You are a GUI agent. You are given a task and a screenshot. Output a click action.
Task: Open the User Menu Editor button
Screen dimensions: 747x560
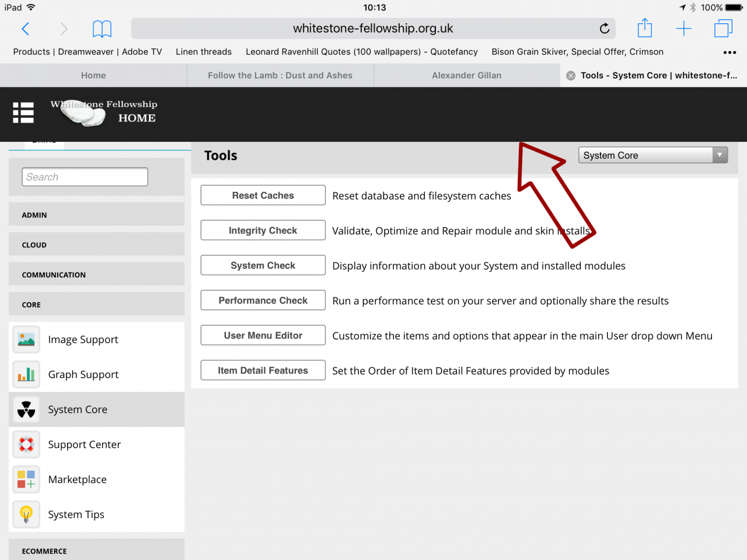click(x=263, y=335)
